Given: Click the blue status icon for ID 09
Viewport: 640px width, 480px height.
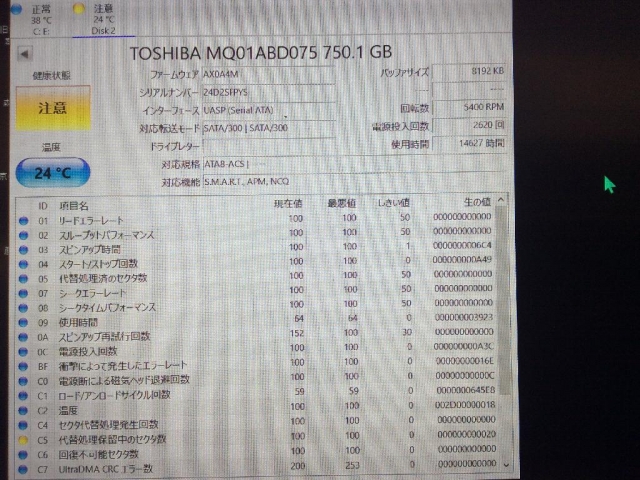Looking at the screenshot, I should (24, 323).
